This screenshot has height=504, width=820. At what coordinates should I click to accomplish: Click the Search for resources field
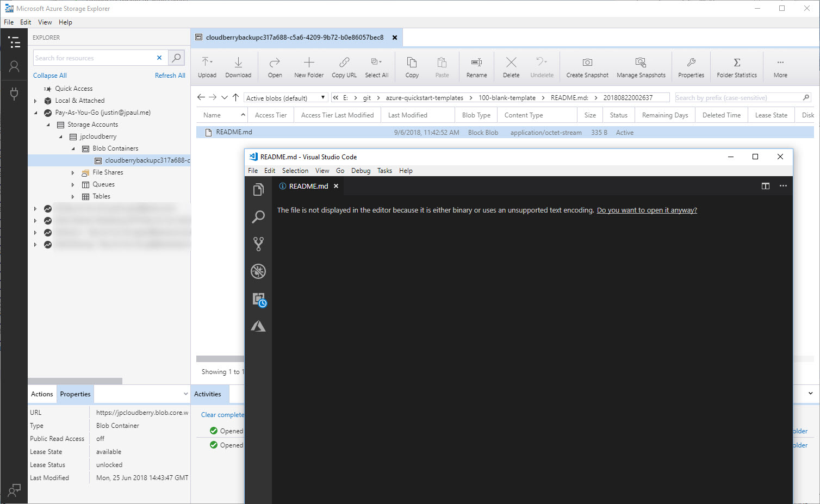95,58
